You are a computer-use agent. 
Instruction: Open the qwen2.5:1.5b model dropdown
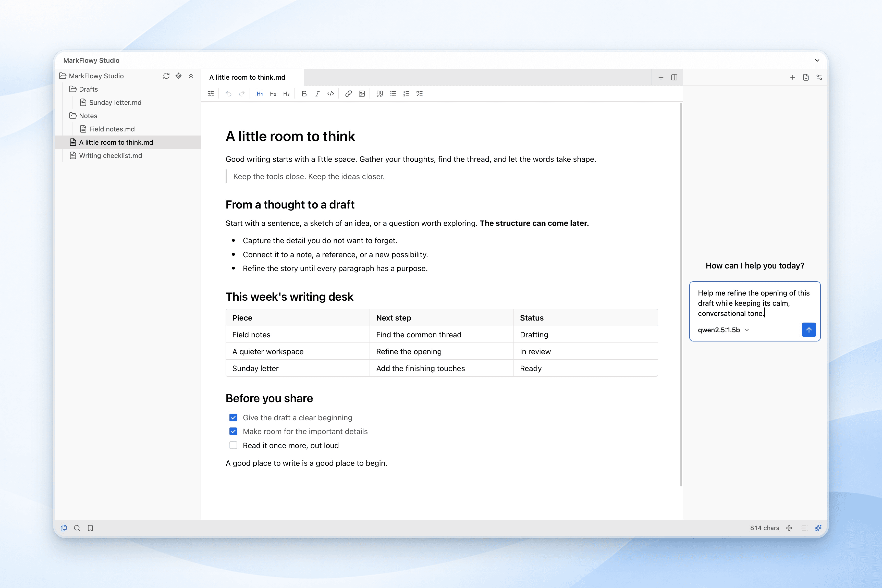coord(723,330)
